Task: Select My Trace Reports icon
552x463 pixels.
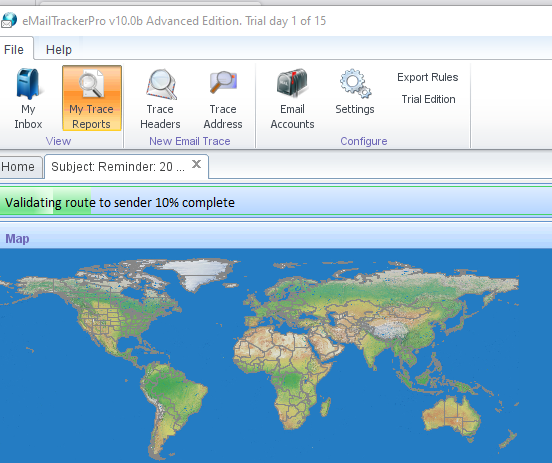Action: [92, 84]
